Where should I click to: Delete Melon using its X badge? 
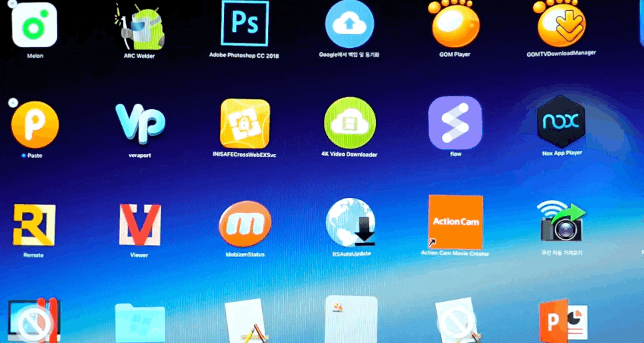[x=13, y=5]
